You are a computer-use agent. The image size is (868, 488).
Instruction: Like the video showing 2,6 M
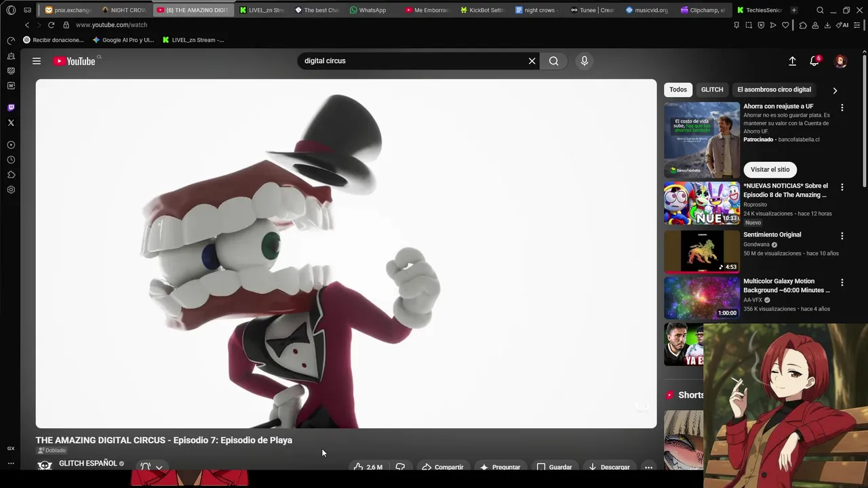(368, 467)
